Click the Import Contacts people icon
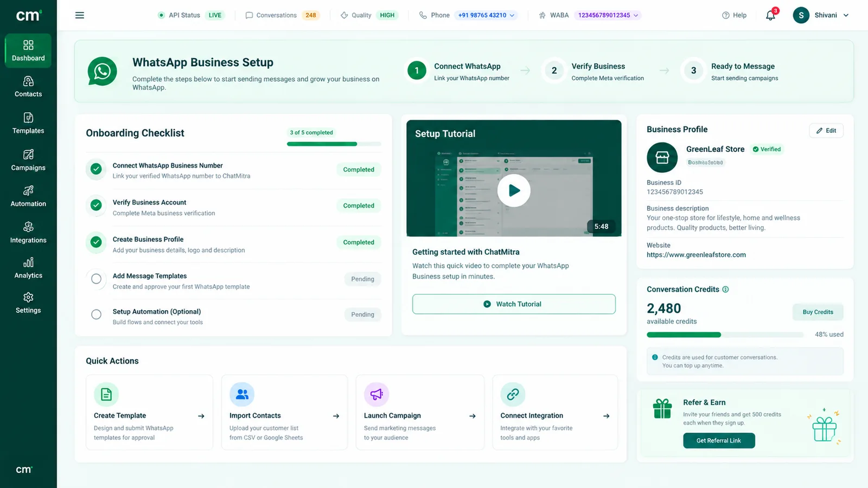This screenshot has width=868, height=488. pyautogui.click(x=242, y=394)
